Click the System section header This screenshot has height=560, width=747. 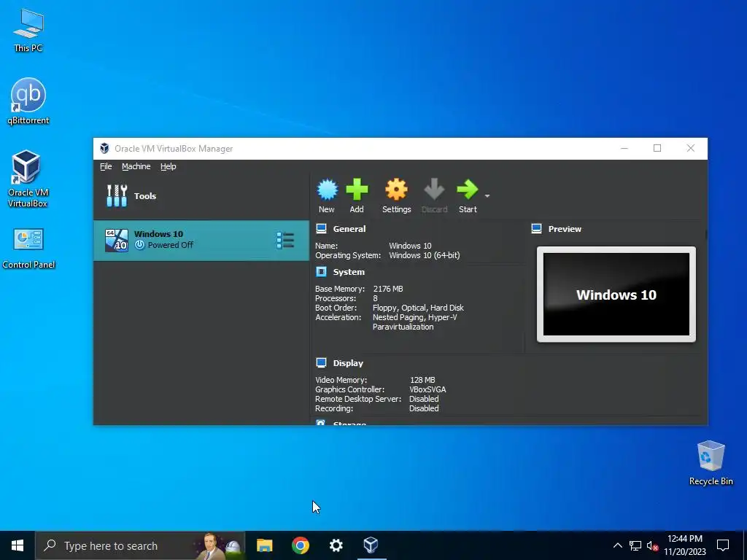tap(349, 272)
